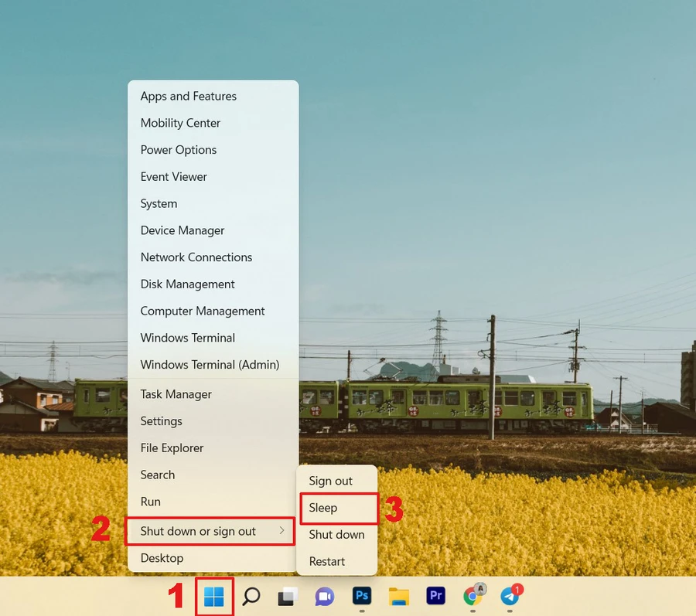Choose Shut down in submenu
Screen dimensions: 696x616
(336, 534)
